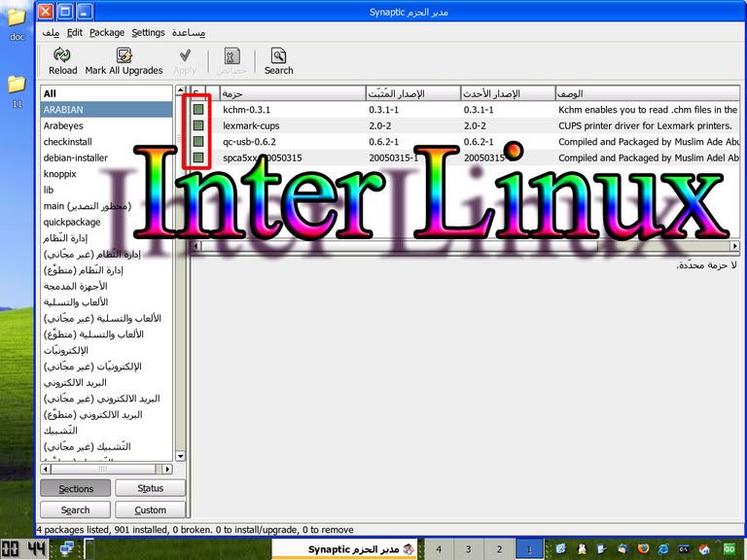This screenshot has width=747, height=560.
Task: Click the home folder icon in taskbar
Action: (704, 549)
